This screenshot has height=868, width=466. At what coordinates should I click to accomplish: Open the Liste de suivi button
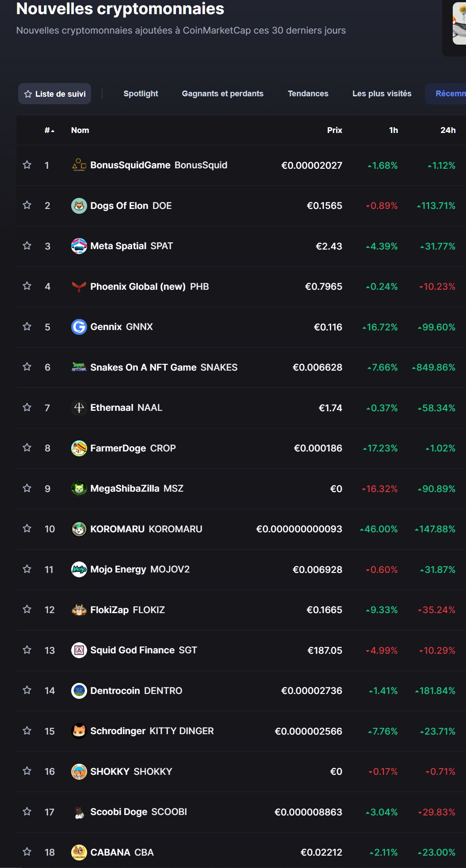tap(55, 94)
